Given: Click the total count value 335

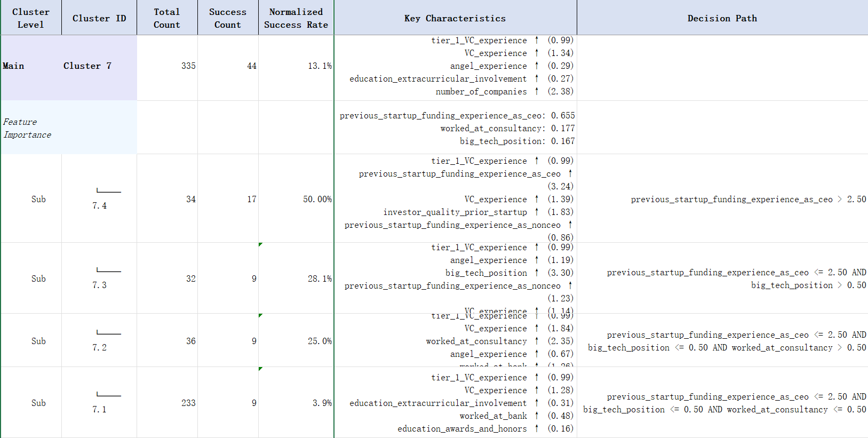Looking at the screenshot, I should [188, 66].
